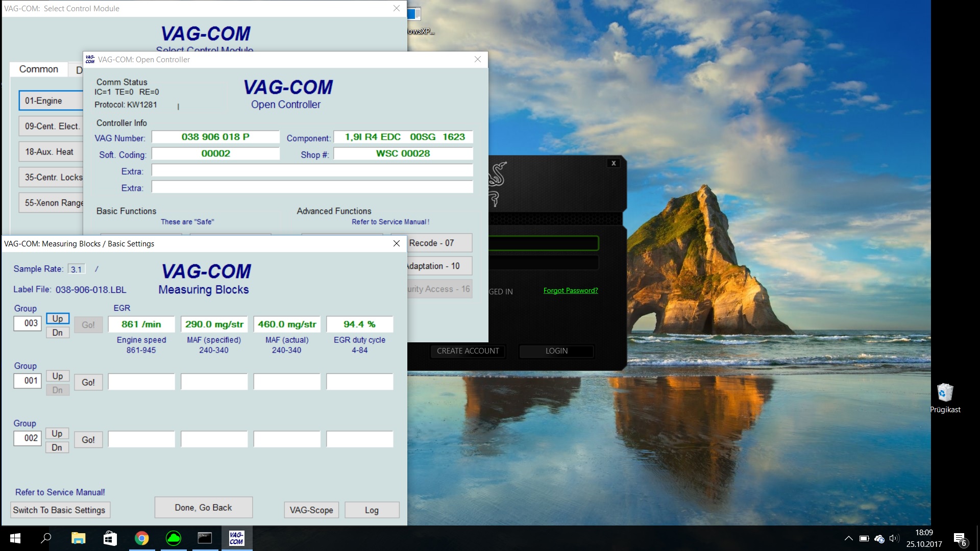
Task: Click Group 002 number field
Action: click(28, 438)
